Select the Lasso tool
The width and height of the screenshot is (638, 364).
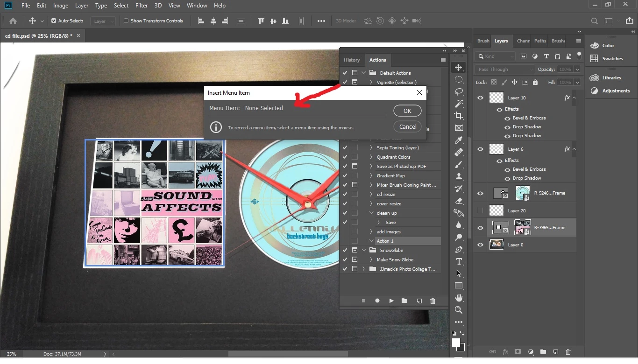tap(459, 92)
